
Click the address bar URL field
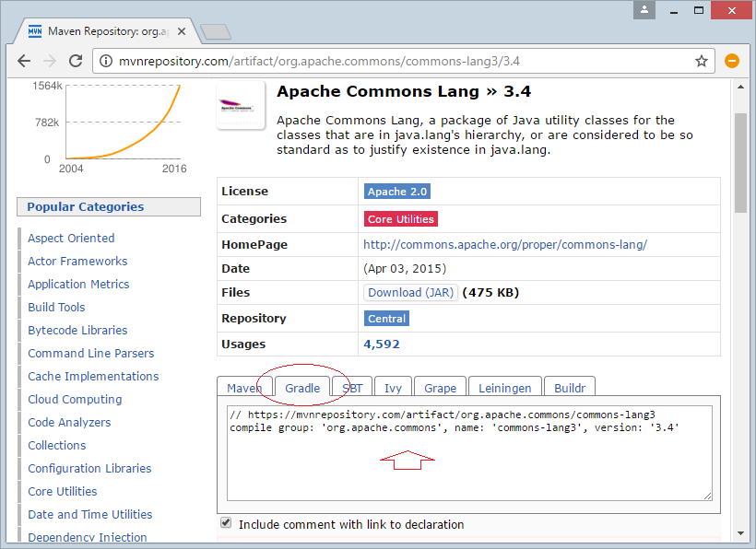tap(403, 61)
